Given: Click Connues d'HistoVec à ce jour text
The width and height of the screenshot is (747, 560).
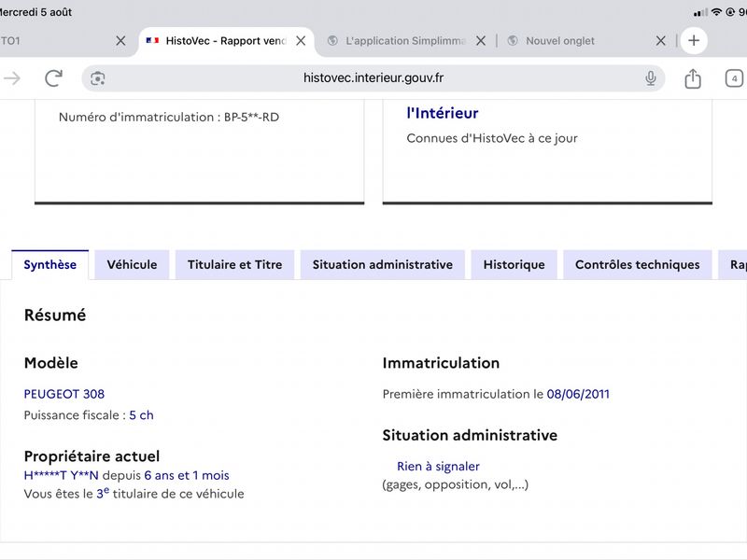Looking at the screenshot, I should [492, 138].
